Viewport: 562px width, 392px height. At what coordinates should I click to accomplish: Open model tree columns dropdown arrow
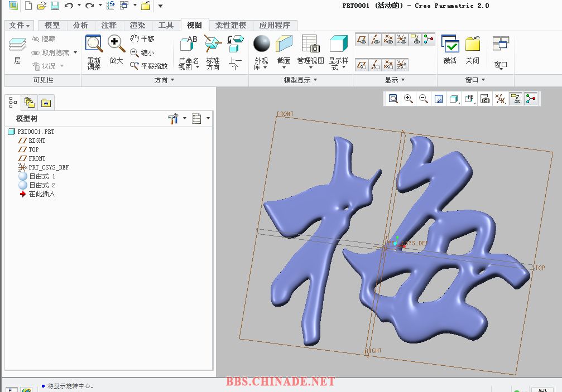point(208,118)
